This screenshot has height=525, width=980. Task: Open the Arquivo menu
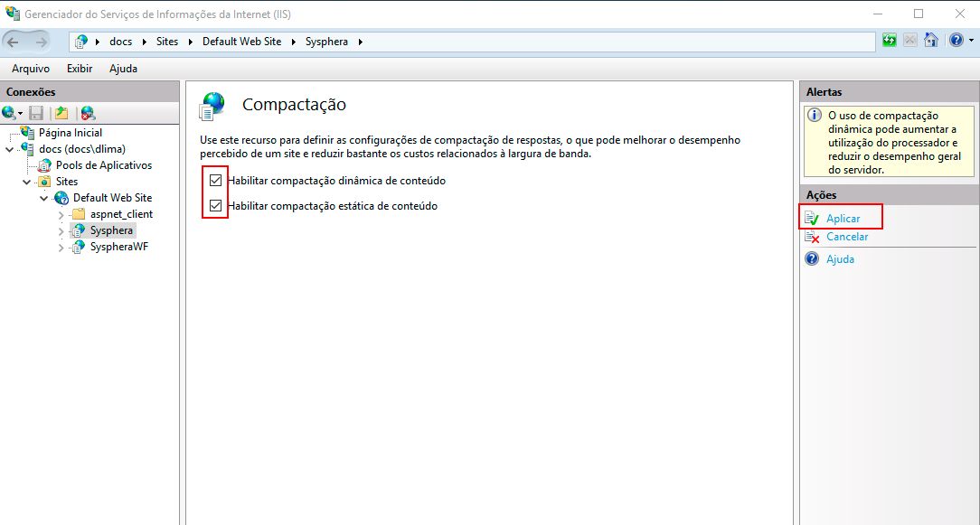(x=31, y=68)
